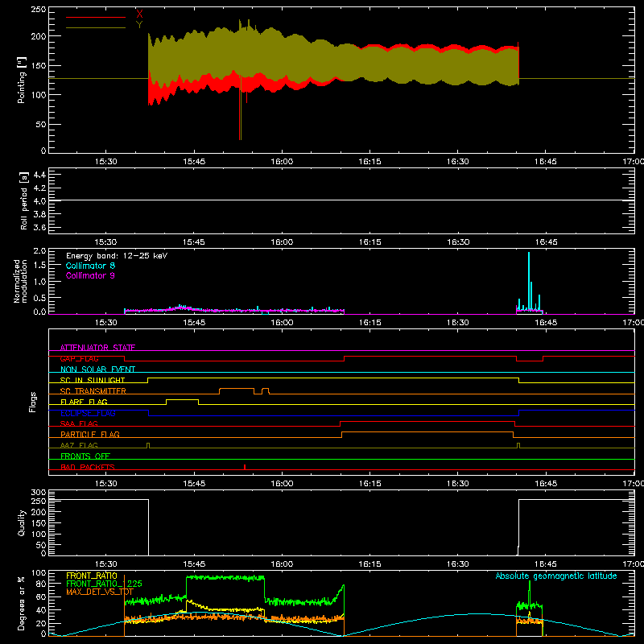Select the magenta "Collimator 9" legend entry
The height and width of the screenshot is (644, 644).
[x=90, y=275]
